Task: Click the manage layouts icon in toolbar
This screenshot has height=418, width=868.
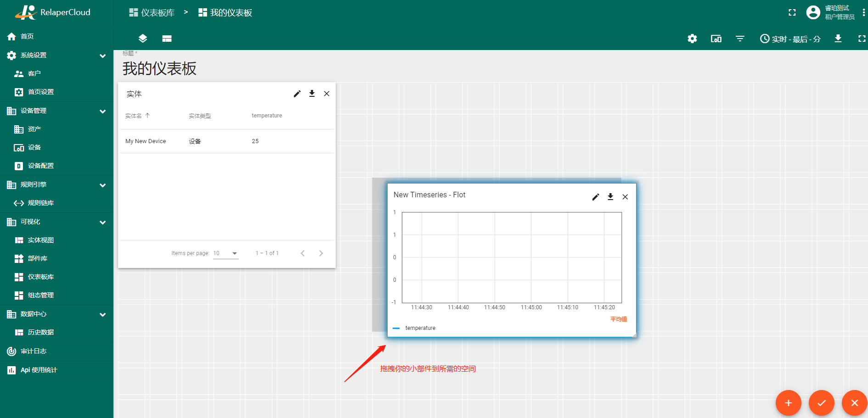Action: tap(167, 39)
